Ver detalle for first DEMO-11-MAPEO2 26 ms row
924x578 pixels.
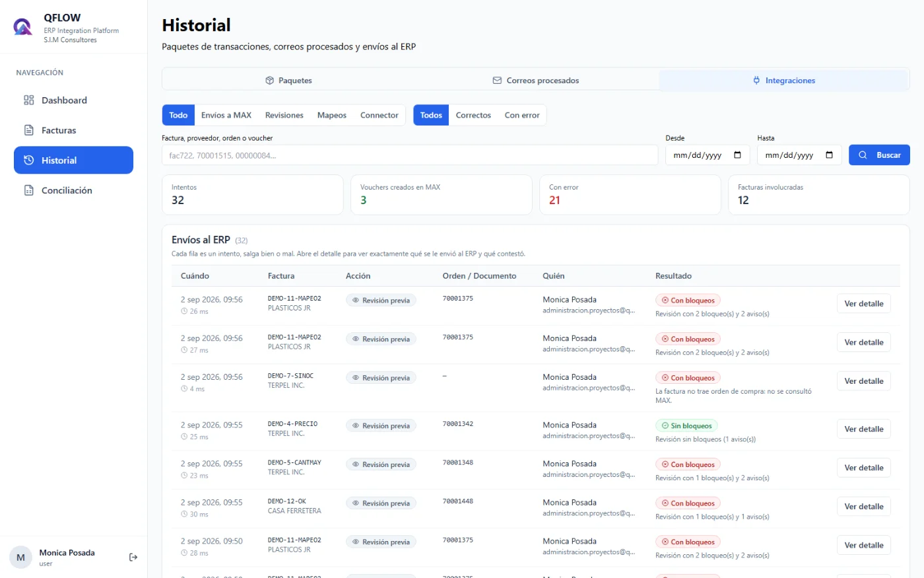pyautogui.click(x=864, y=304)
